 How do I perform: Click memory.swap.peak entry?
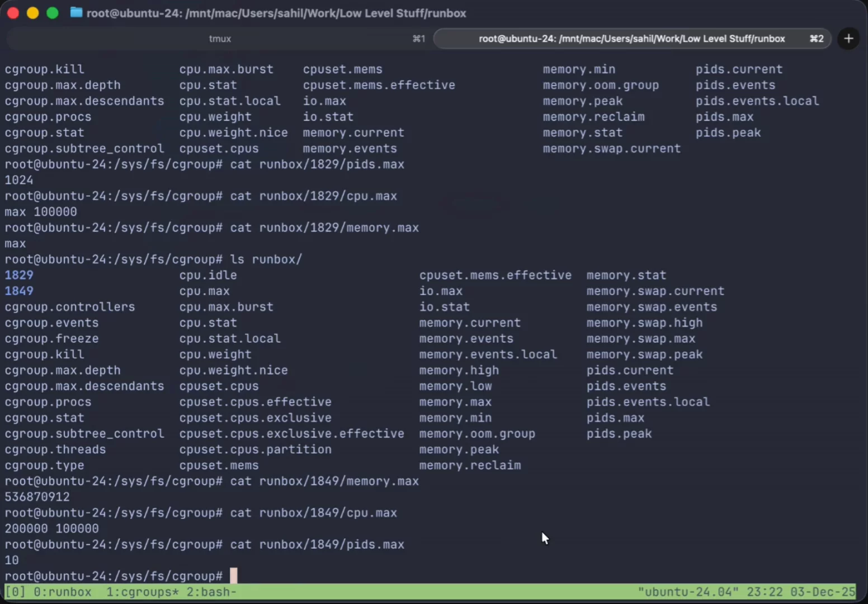click(x=645, y=355)
